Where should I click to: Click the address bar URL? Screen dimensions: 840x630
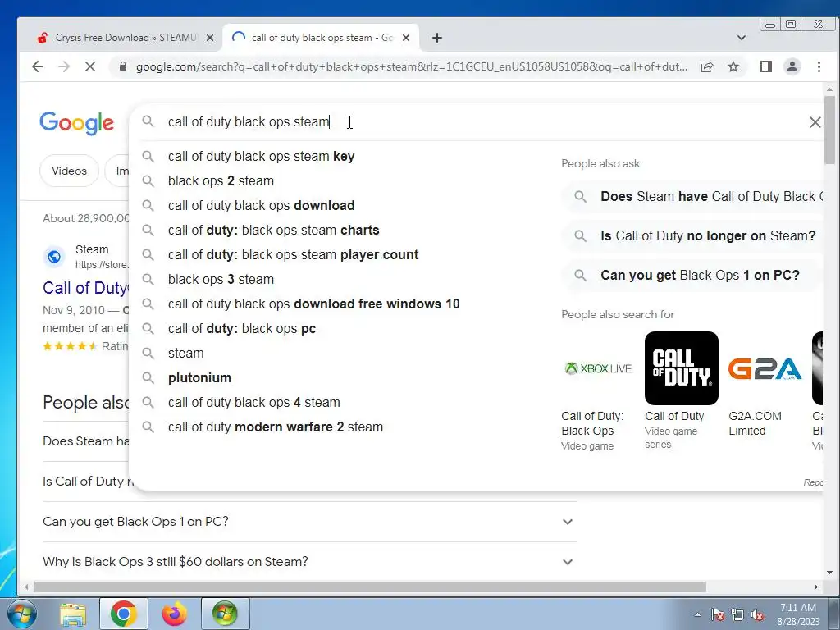(412, 66)
